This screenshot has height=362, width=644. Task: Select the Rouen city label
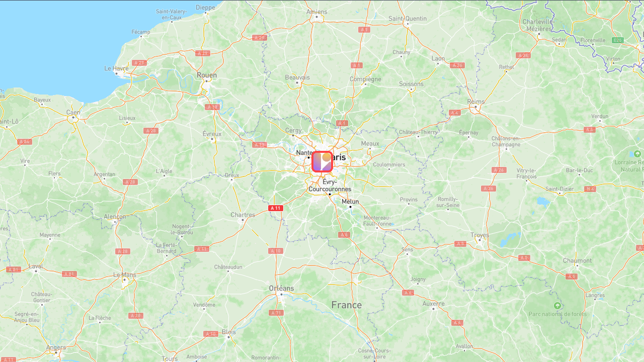(207, 75)
